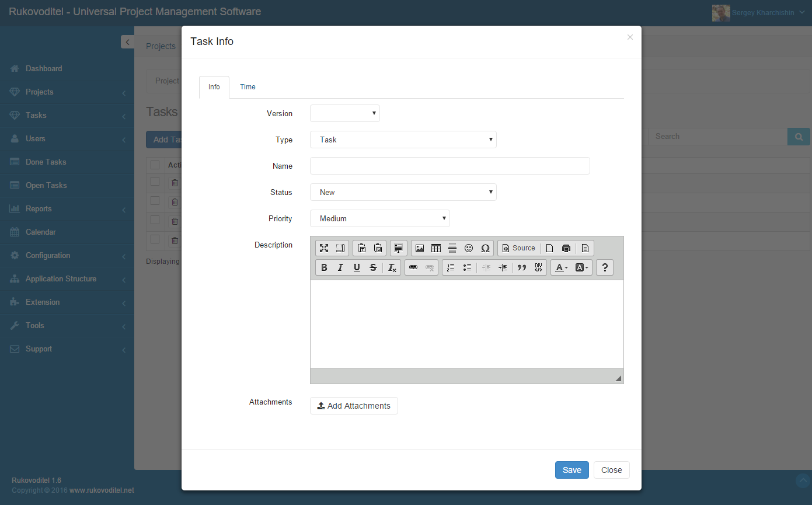Start a numbered list
Image resolution: width=812 pixels, height=505 pixels.
coord(450,267)
